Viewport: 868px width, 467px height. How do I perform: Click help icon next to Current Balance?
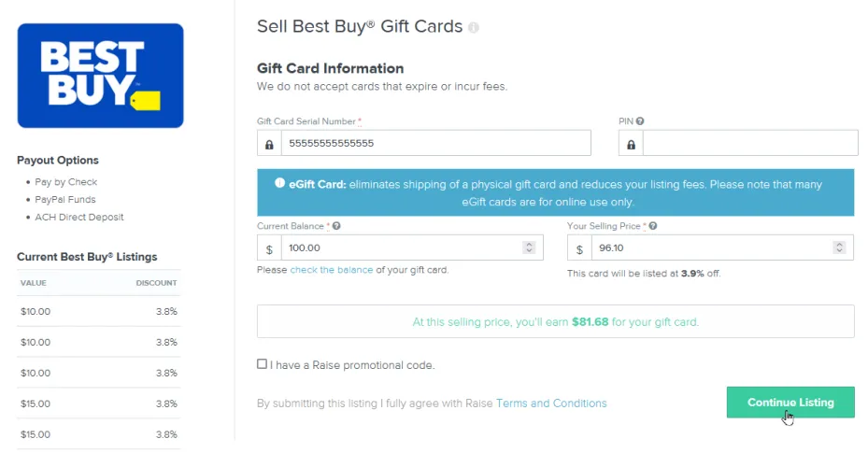tap(336, 226)
